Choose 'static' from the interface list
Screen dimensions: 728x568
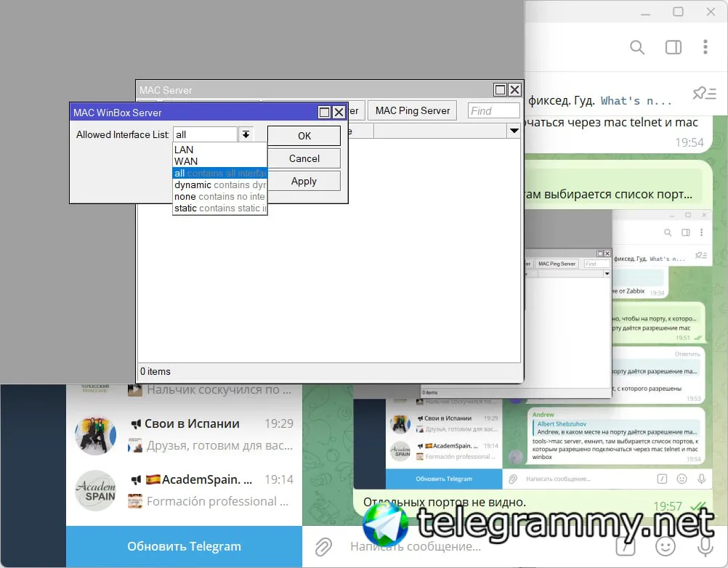(x=219, y=208)
